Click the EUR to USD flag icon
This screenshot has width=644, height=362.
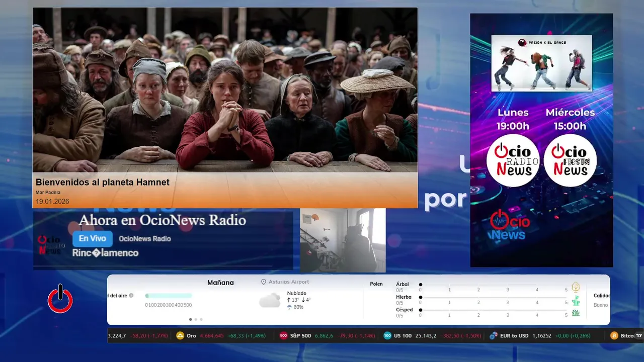click(494, 336)
